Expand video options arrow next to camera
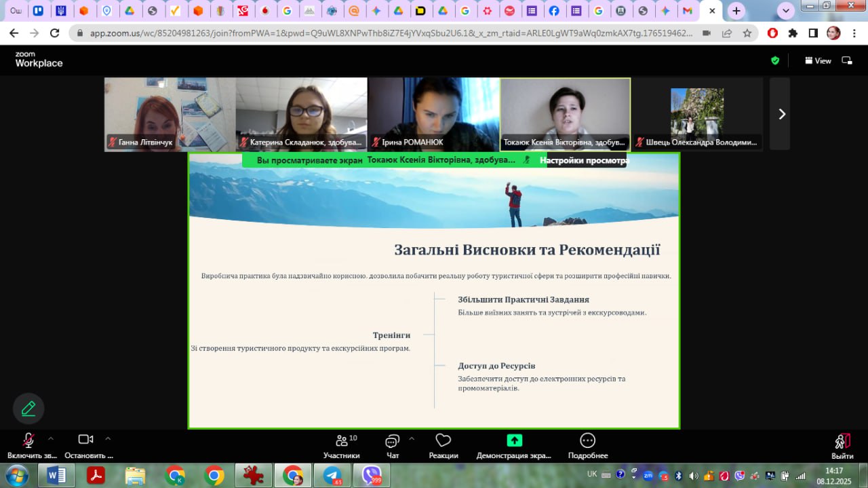 coord(108,438)
